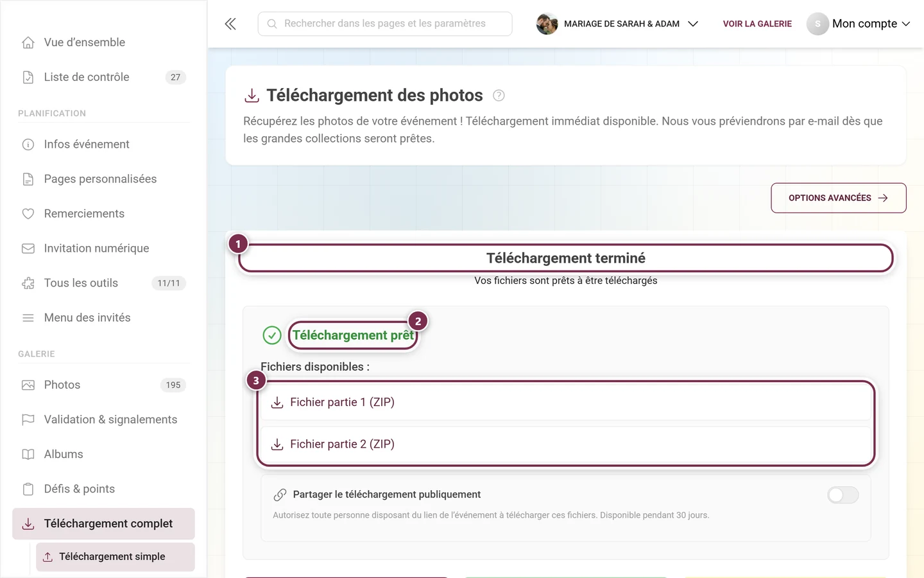Click the event couple avatar thumbnail
The image size is (924, 578).
pyautogui.click(x=547, y=24)
